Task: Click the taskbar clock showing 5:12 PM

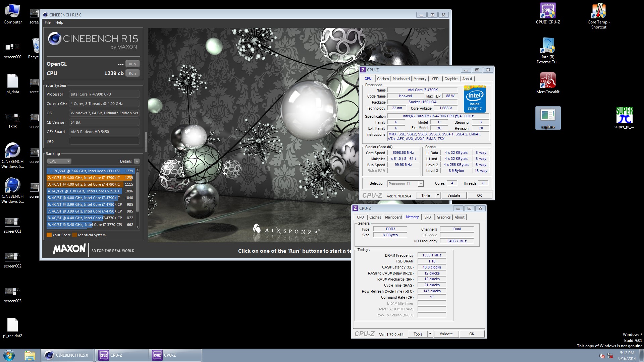Action: click(627, 355)
